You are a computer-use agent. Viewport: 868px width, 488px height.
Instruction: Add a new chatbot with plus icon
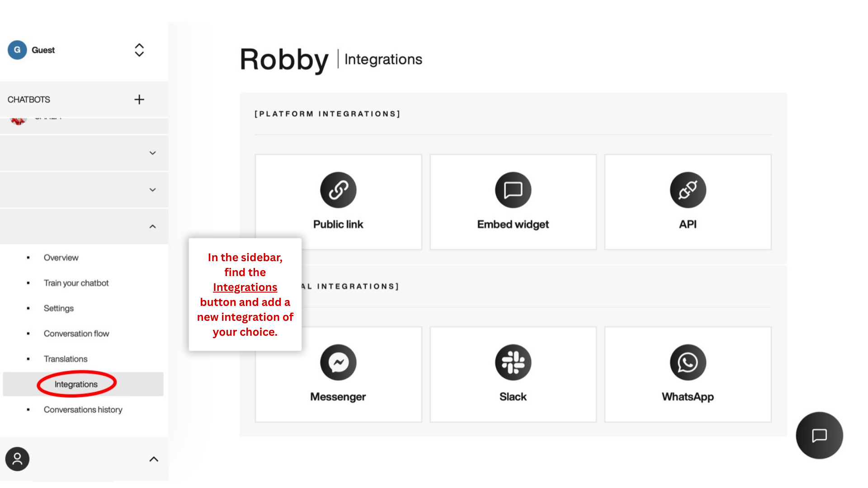[139, 99]
